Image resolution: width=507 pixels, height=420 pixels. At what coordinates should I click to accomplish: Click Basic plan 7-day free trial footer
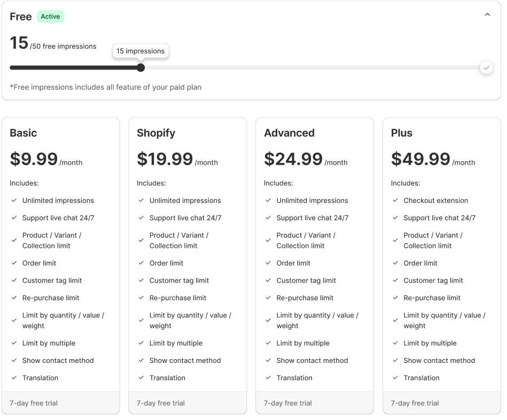tap(60, 403)
